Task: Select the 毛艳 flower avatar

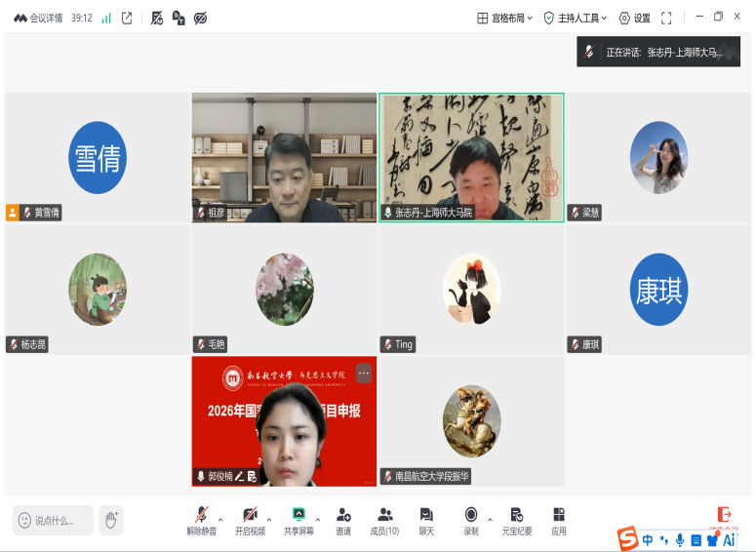Action: click(x=285, y=290)
